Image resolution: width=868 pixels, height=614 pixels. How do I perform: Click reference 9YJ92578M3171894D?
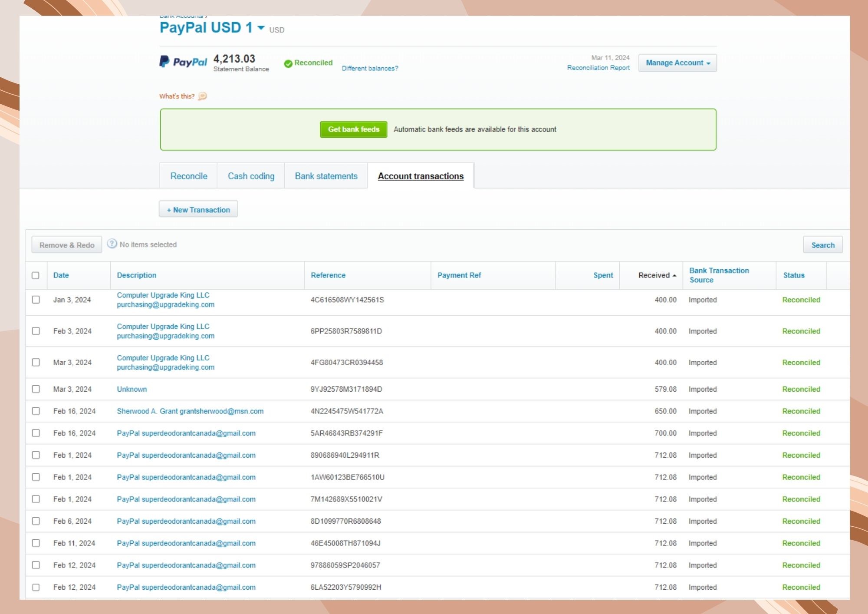pos(346,389)
